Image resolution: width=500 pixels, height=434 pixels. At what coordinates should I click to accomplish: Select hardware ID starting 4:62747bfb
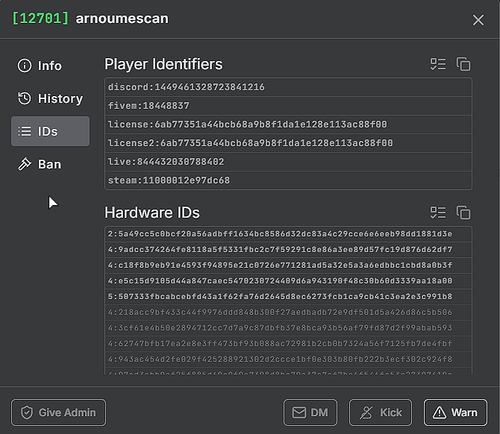(288, 344)
